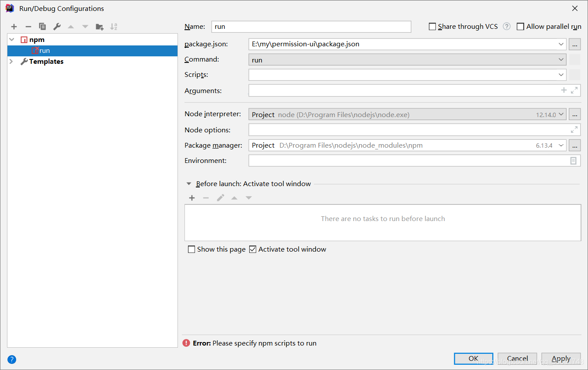Click the OK button
Viewport: 588px width, 370px height.
(x=473, y=359)
